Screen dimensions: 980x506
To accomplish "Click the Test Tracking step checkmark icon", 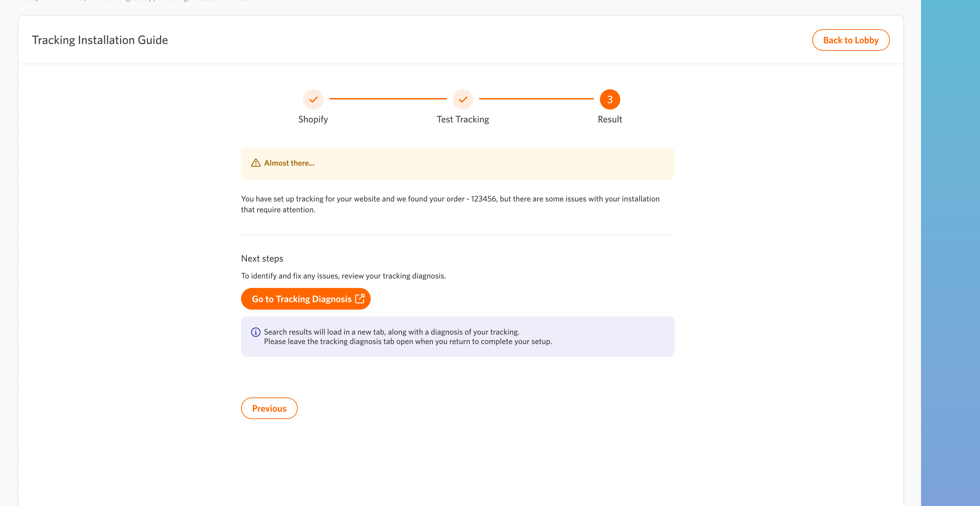I will pos(462,99).
